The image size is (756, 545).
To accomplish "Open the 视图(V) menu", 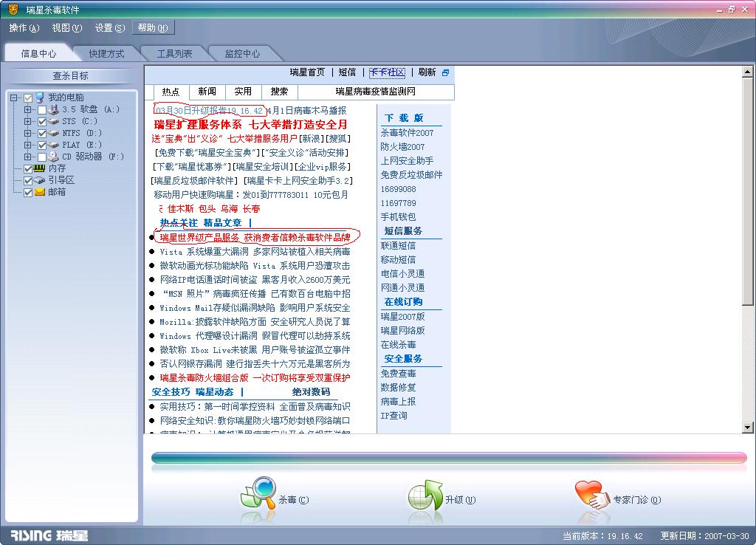I will [x=67, y=28].
